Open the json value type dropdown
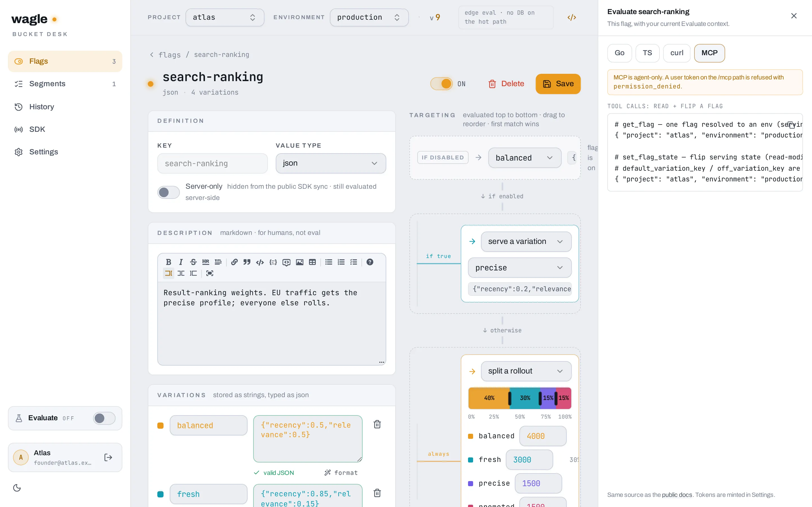This screenshot has width=812, height=507. point(330,163)
